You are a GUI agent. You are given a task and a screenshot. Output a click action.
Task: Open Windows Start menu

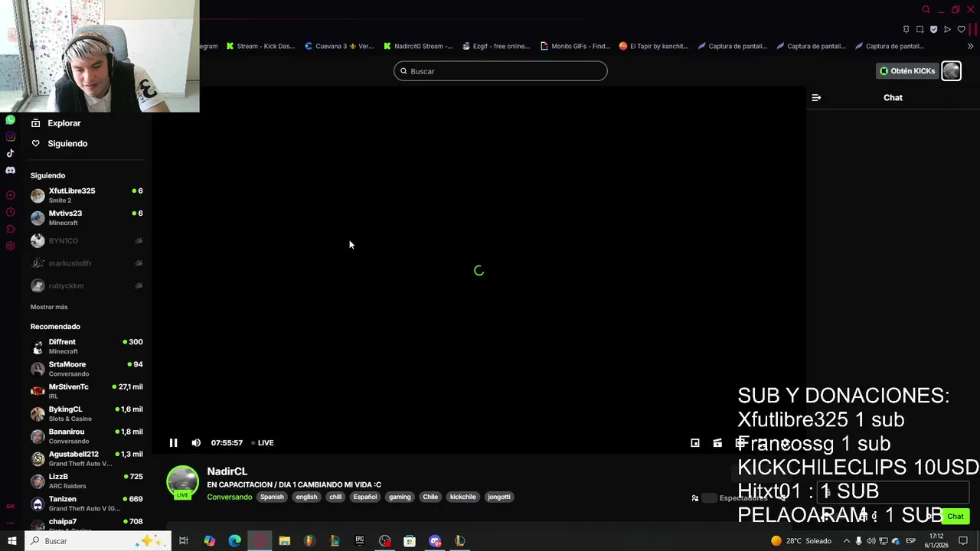(11, 541)
